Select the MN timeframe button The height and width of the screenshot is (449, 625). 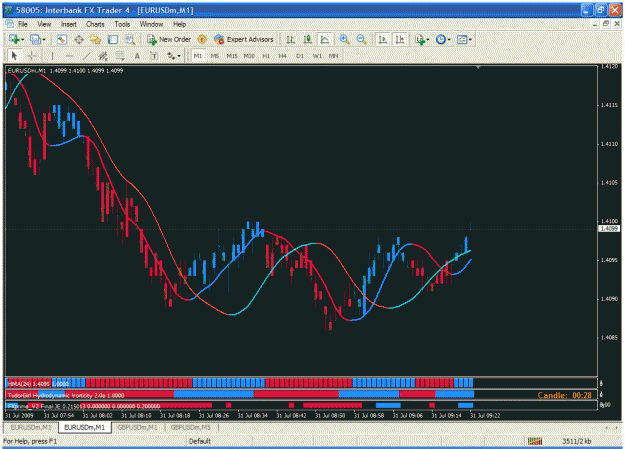(333, 56)
